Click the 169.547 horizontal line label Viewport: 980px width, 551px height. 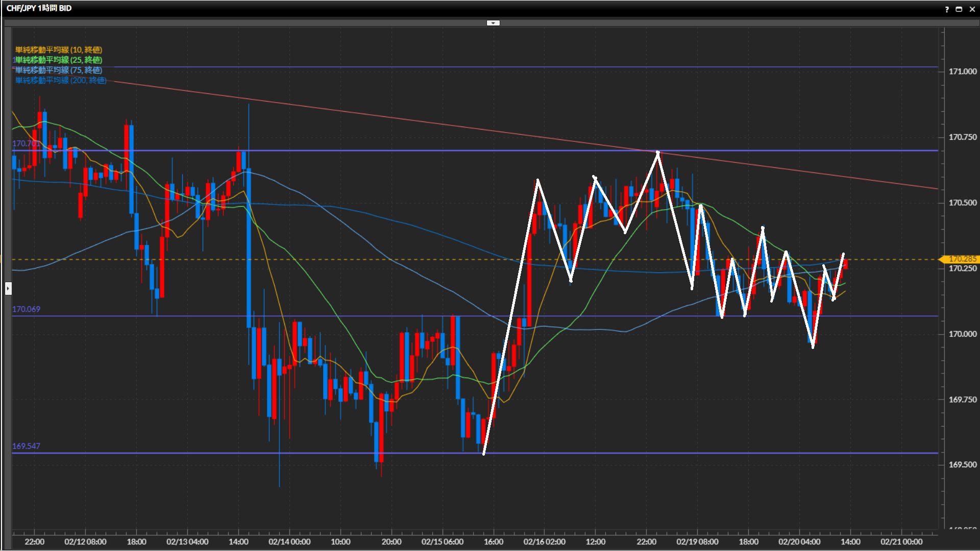pos(26,446)
